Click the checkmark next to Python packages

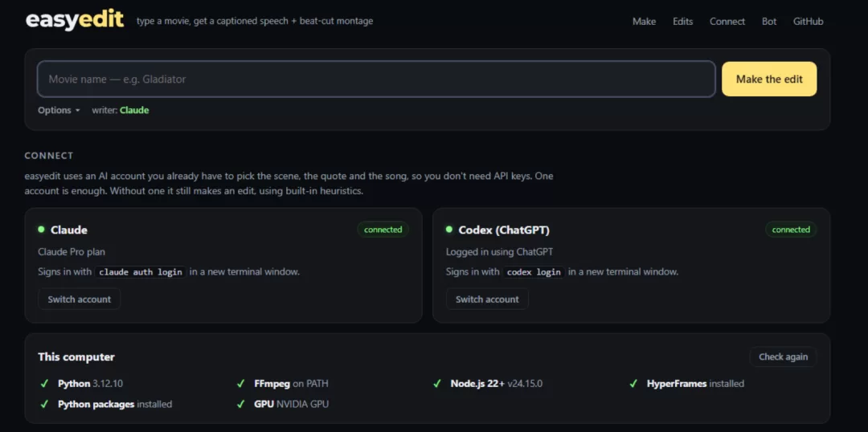44,405
